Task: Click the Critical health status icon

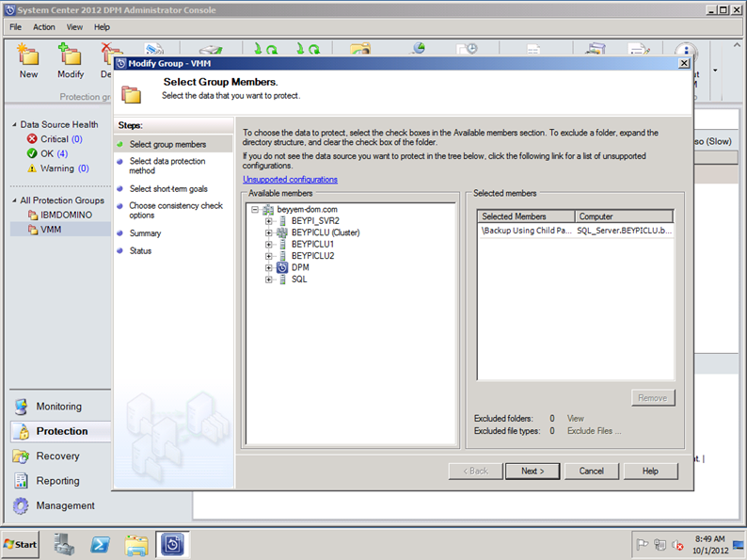Action: [32, 138]
